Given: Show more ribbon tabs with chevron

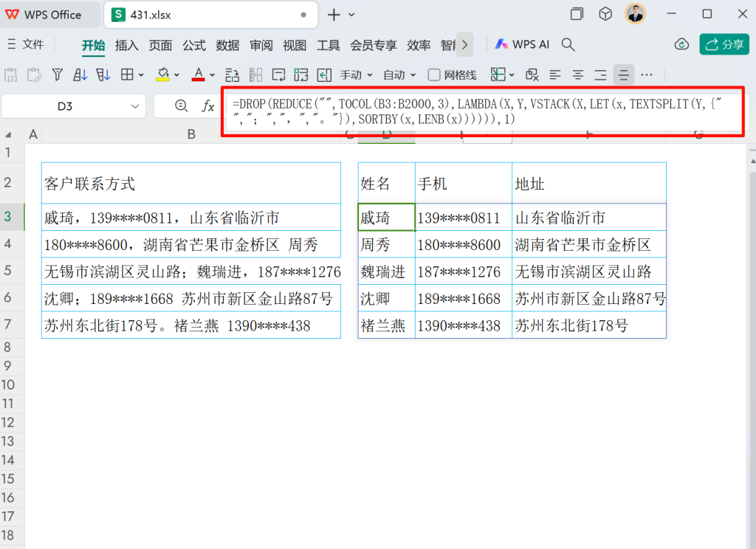Looking at the screenshot, I should click(464, 45).
